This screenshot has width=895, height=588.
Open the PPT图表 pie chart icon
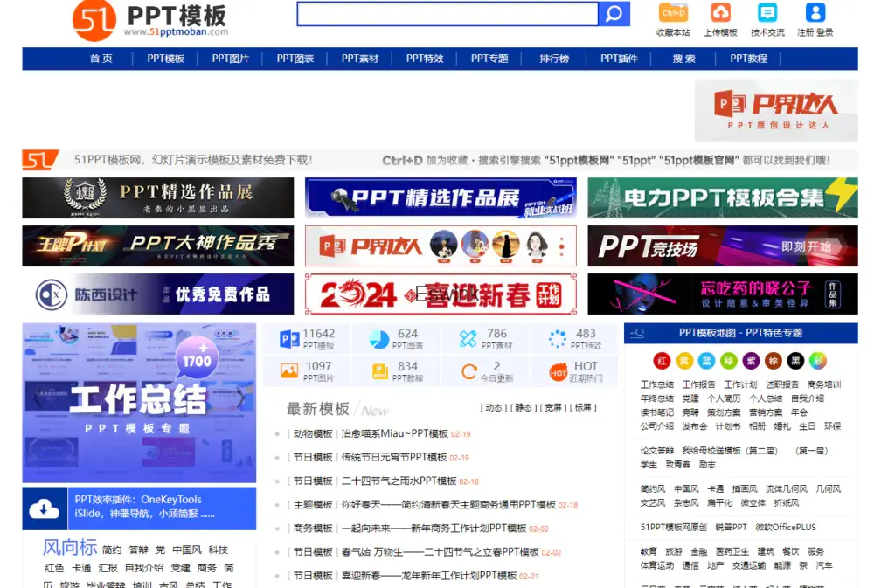coord(379,339)
